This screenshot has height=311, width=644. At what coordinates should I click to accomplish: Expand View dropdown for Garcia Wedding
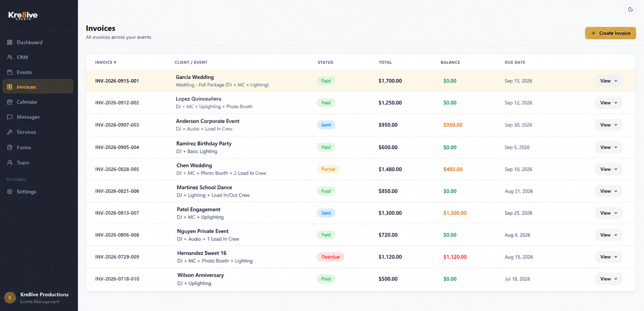click(x=608, y=81)
